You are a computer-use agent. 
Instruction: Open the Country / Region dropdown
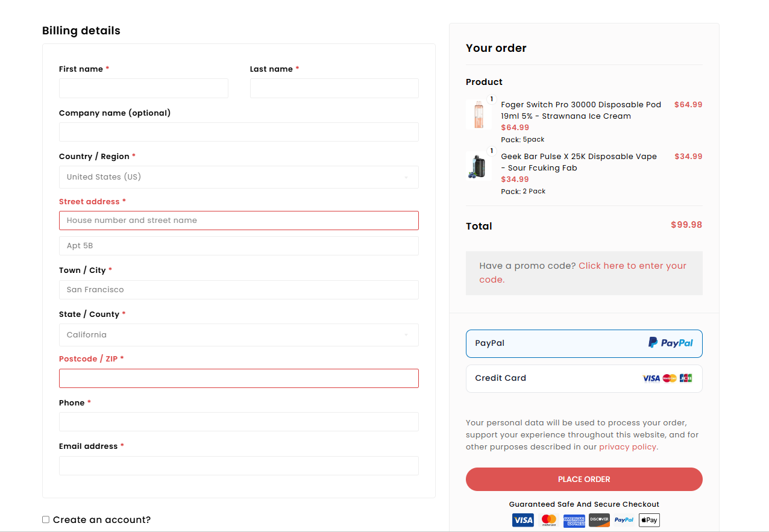coord(239,177)
